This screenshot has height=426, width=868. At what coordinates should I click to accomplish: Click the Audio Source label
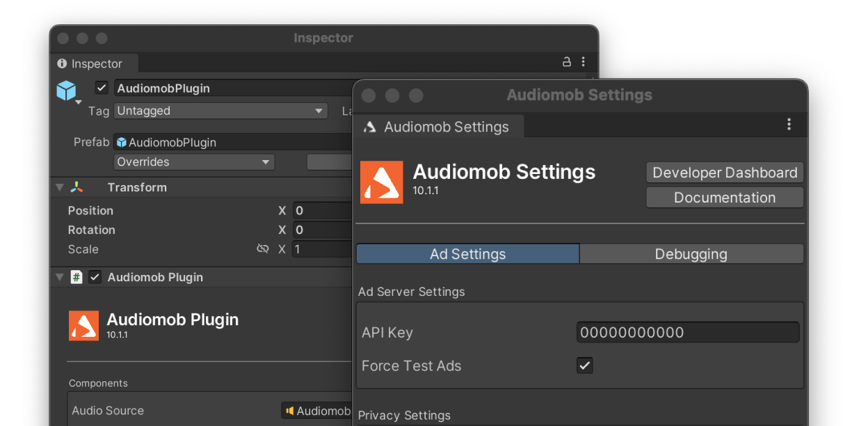pos(108,411)
